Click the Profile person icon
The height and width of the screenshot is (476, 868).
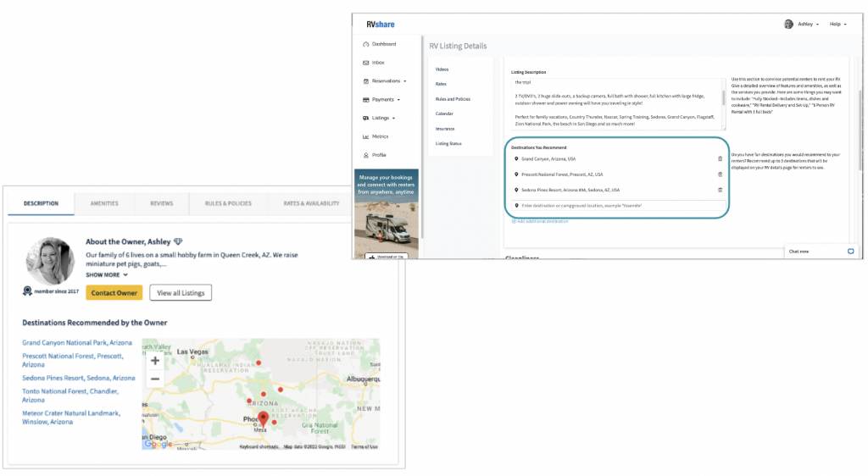365,155
